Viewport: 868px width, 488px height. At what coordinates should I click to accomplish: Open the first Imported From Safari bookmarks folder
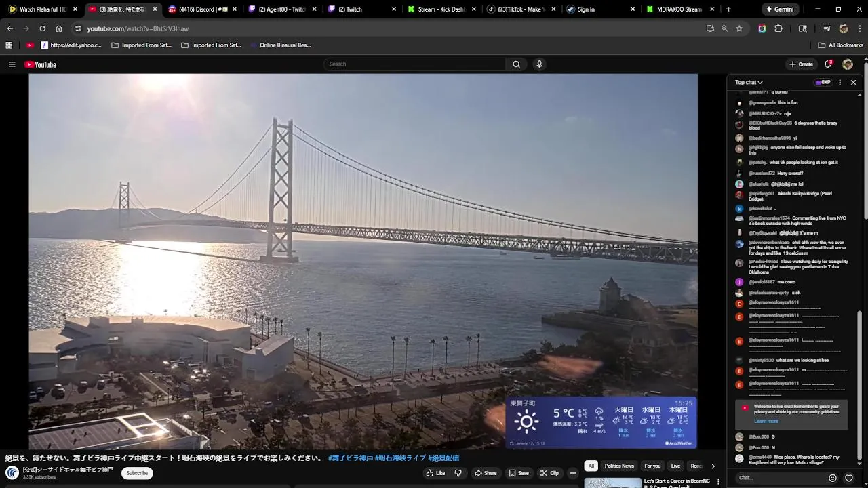[142, 45]
